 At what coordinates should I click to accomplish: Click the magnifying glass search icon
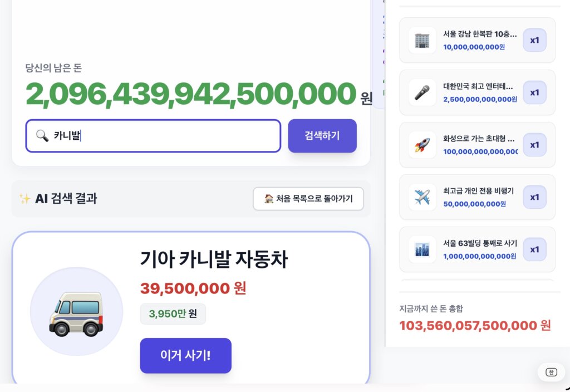point(42,136)
